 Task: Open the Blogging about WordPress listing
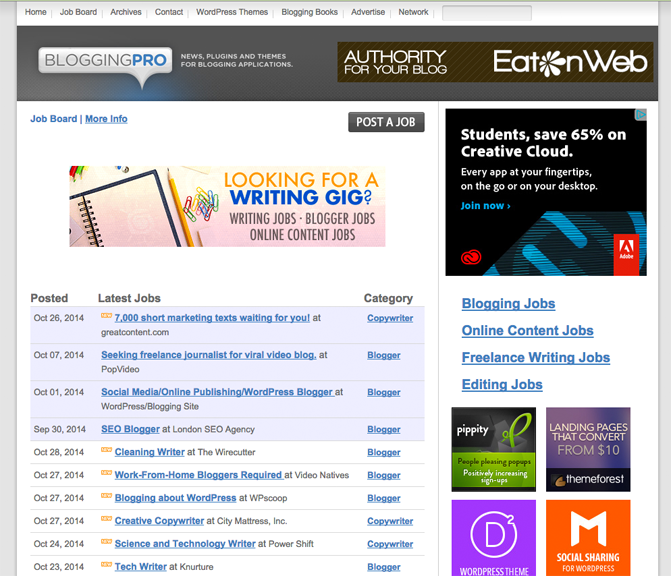(x=175, y=498)
